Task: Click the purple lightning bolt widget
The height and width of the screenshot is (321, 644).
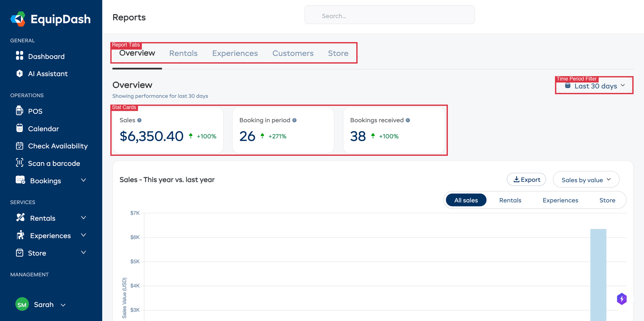Action: (622, 299)
